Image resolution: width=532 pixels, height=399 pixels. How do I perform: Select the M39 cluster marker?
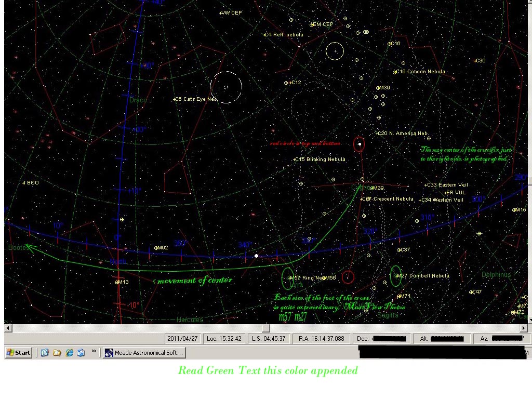click(x=378, y=88)
